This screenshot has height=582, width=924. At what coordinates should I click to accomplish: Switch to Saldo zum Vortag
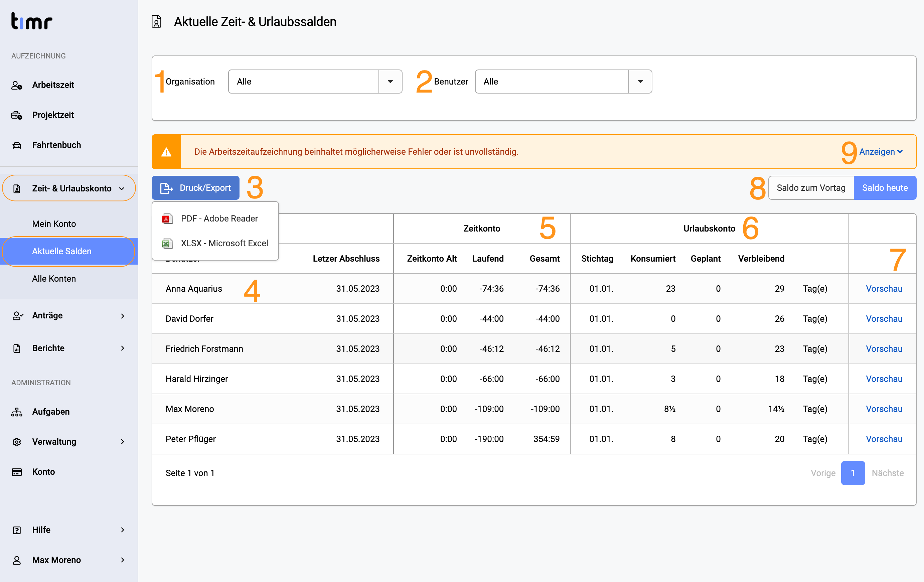pyautogui.click(x=811, y=188)
